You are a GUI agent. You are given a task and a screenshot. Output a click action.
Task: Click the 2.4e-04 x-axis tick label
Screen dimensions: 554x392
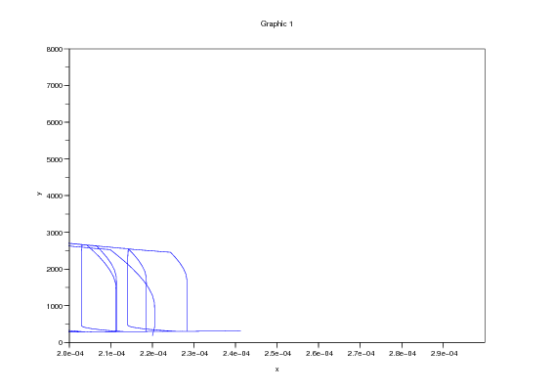coord(236,354)
